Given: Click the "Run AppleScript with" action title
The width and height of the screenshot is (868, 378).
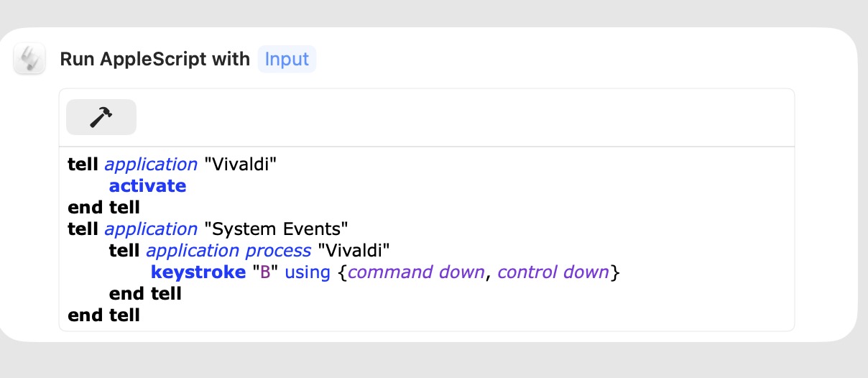Looking at the screenshot, I should [154, 59].
